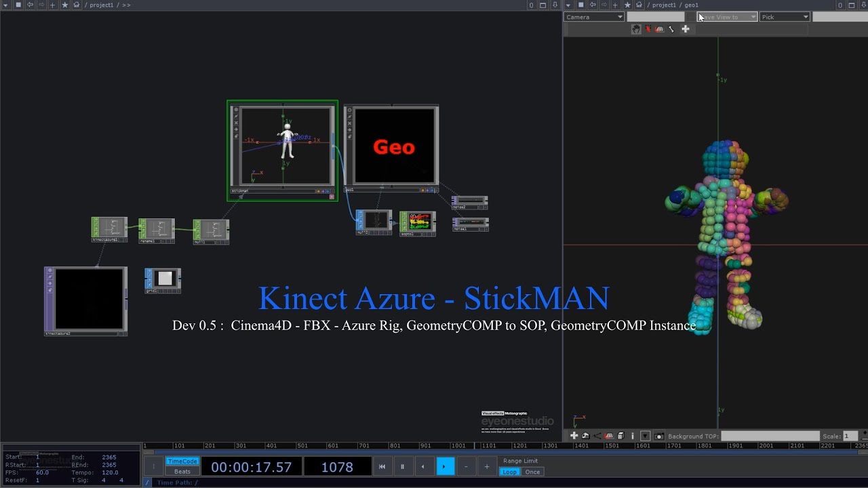
Task: Click geo1 in the right pane path
Action: 692,5
